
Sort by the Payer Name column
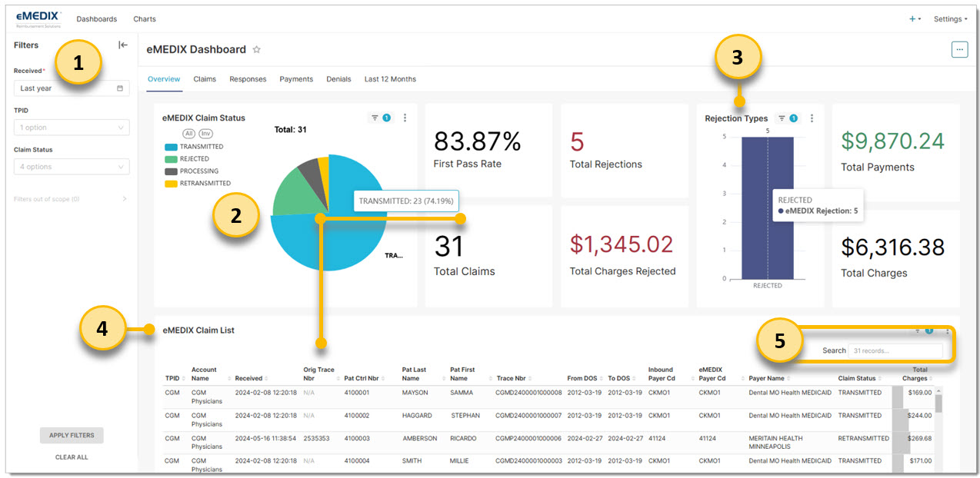[769, 378]
